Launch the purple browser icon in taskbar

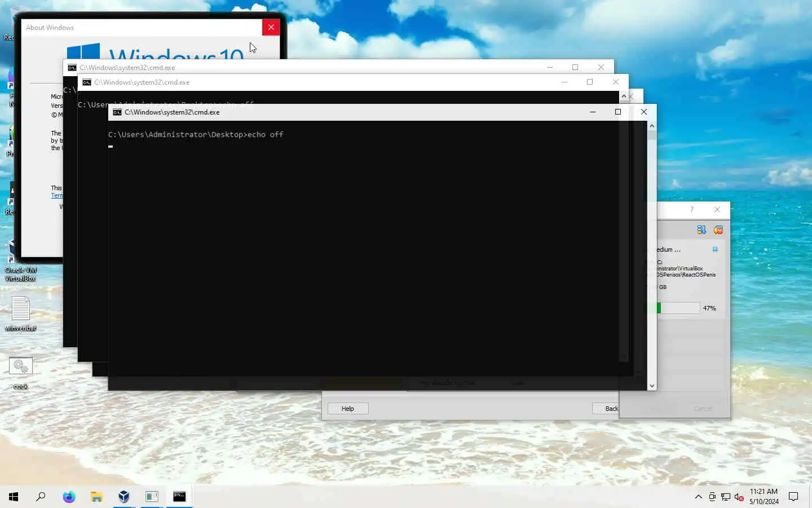point(69,497)
